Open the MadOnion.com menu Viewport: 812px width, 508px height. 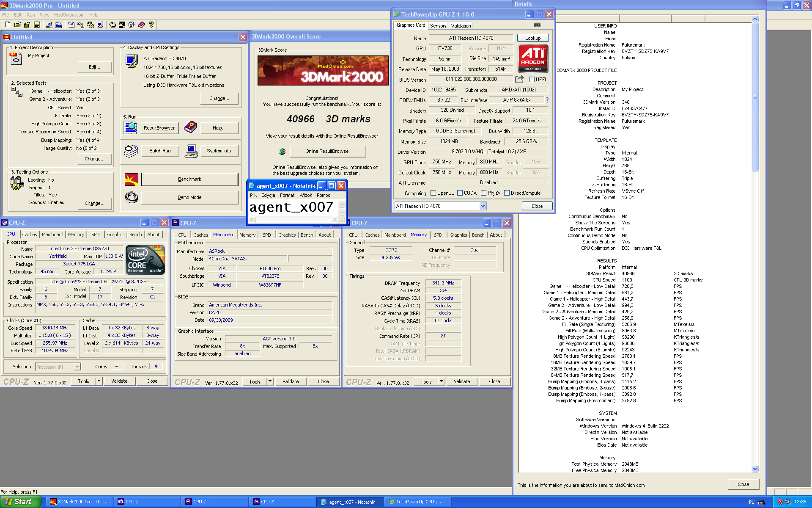[x=69, y=15]
